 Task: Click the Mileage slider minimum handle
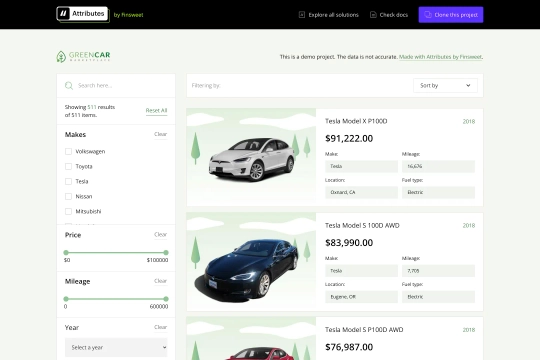pos(66,299)
